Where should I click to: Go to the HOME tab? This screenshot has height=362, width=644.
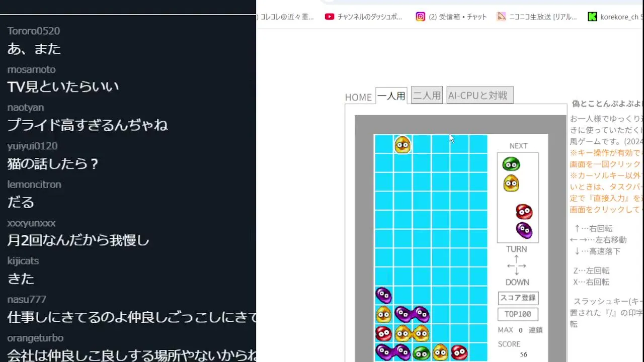[358, 97]
